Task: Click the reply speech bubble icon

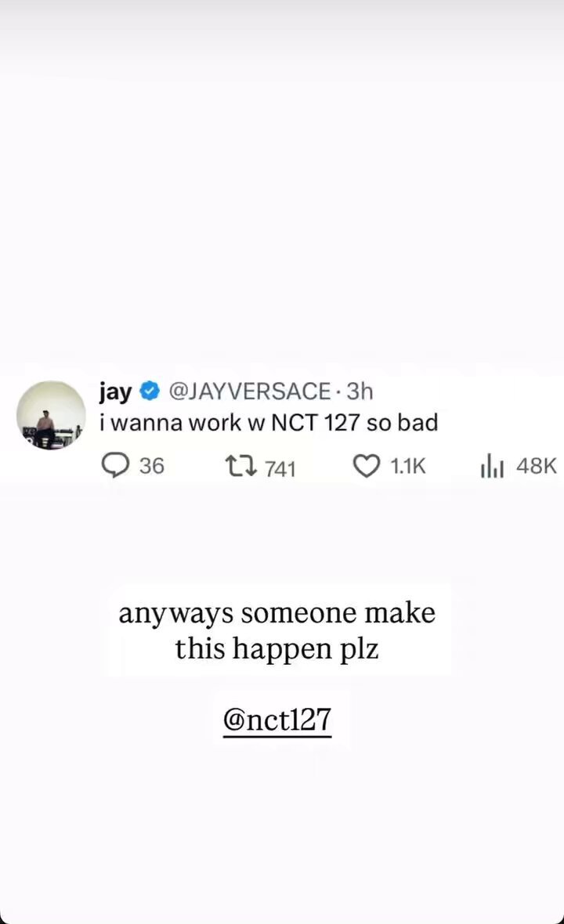Action: [115, 465]
